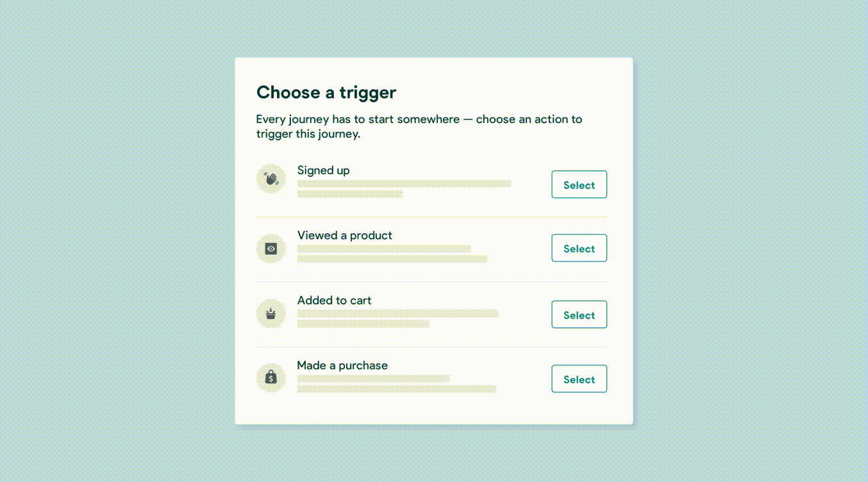The height and width of the screenshot is (482, 868).
Task: Click the circular badge behind the dollar bag
Action: click(x=271, y=378)
